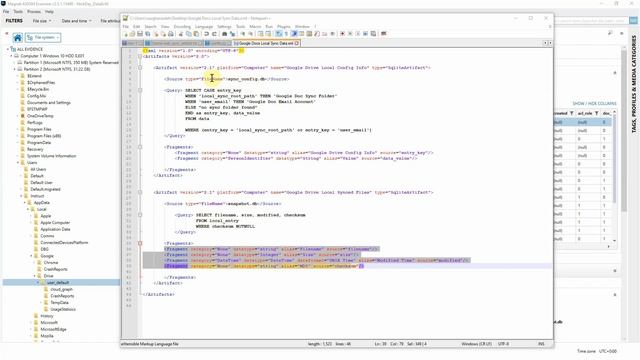The height and width of the screenshot is (360, 640).
Task: Collapse the Computer 1 Windows 10 HDD node
Action: [11, 56]
